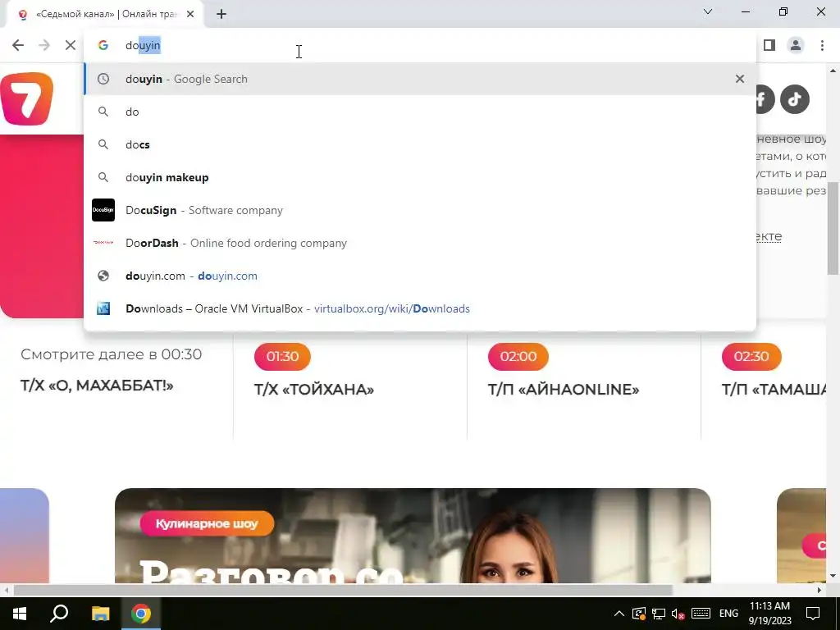Open the douyin.com URL suggestion
840x630 pixels.
[x=420, y=276]
